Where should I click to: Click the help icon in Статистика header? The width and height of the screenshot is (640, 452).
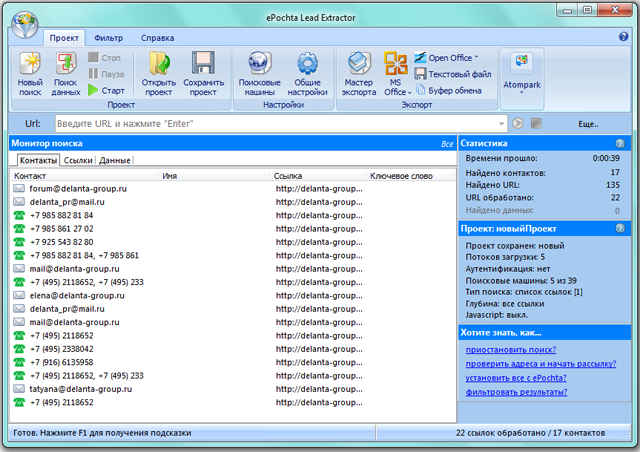(620, 143)
